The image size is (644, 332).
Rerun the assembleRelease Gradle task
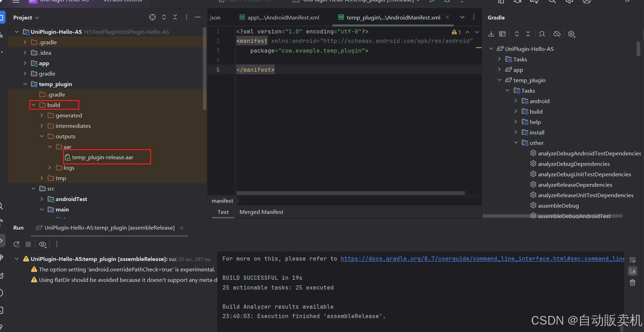[x=16, y=244]
